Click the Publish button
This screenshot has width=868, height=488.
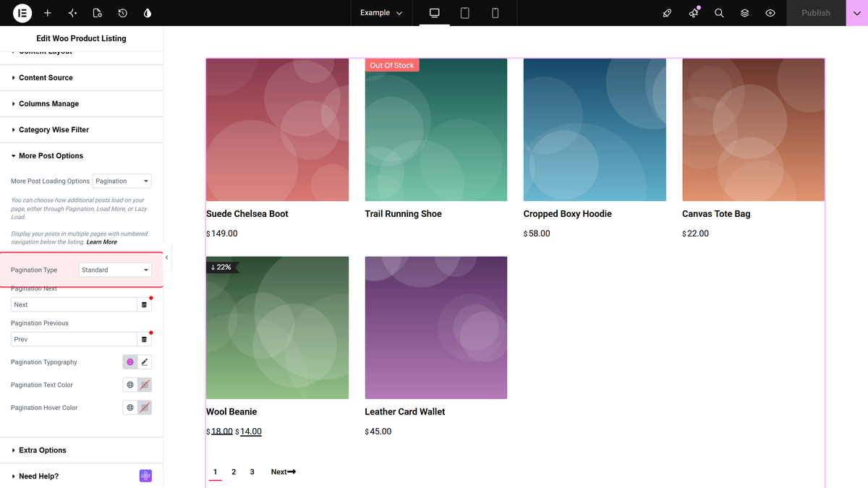point(816,13)
